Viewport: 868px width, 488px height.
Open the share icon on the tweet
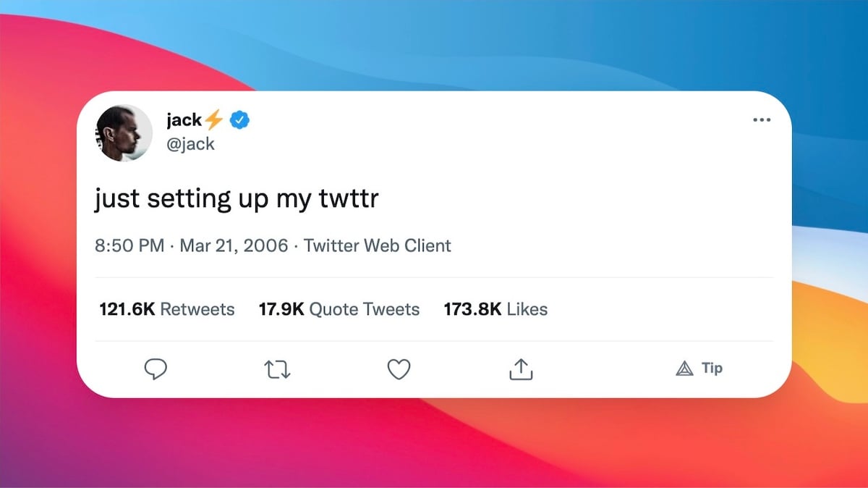(x=520, y=369)
